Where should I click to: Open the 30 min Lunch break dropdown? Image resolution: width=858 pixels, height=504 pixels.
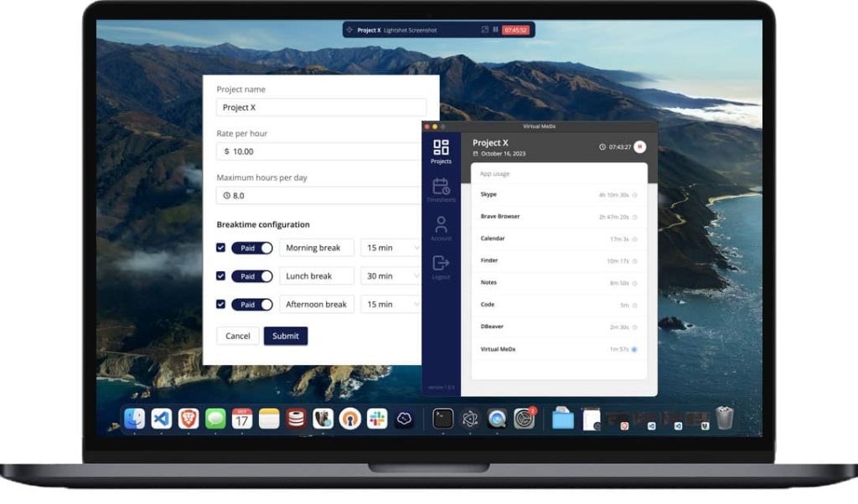pos(390,275)
